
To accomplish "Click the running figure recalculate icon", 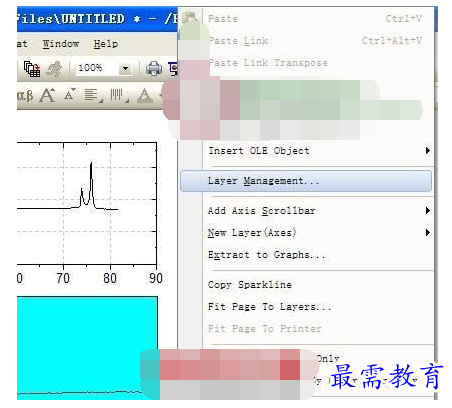I will (x=54, y=69).
